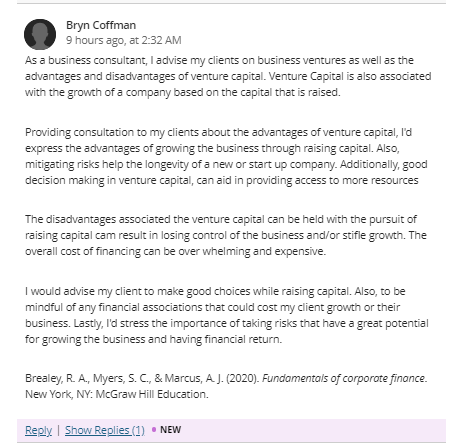Click the NEW badge label
The height and width of the screenshot is (445, 467).
171,430
